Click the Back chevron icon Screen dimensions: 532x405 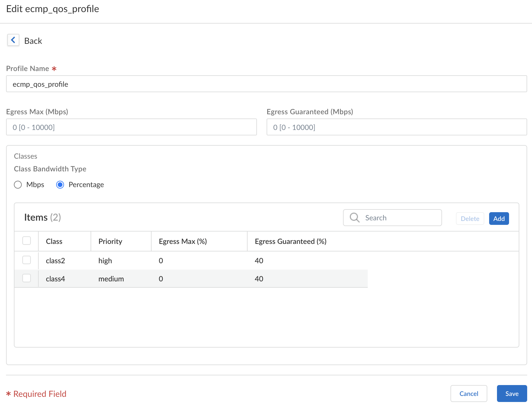pos(13,40)
